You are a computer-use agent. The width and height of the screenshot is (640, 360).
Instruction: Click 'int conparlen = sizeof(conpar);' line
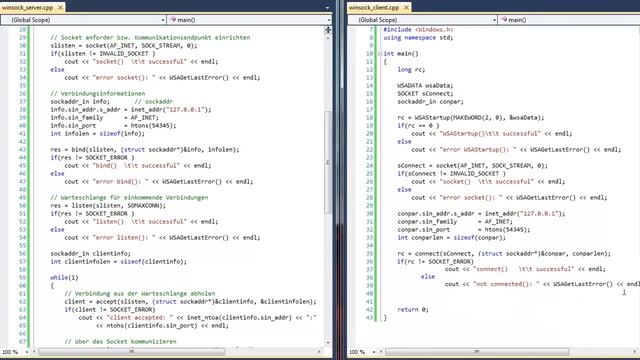tap(451, 238)
